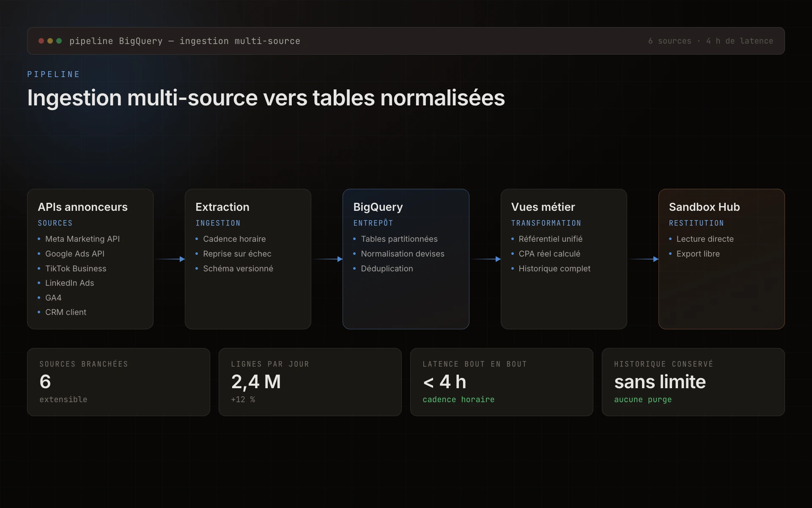Select 'Cadence horaire' bullet in Extraction

[234, 239]
